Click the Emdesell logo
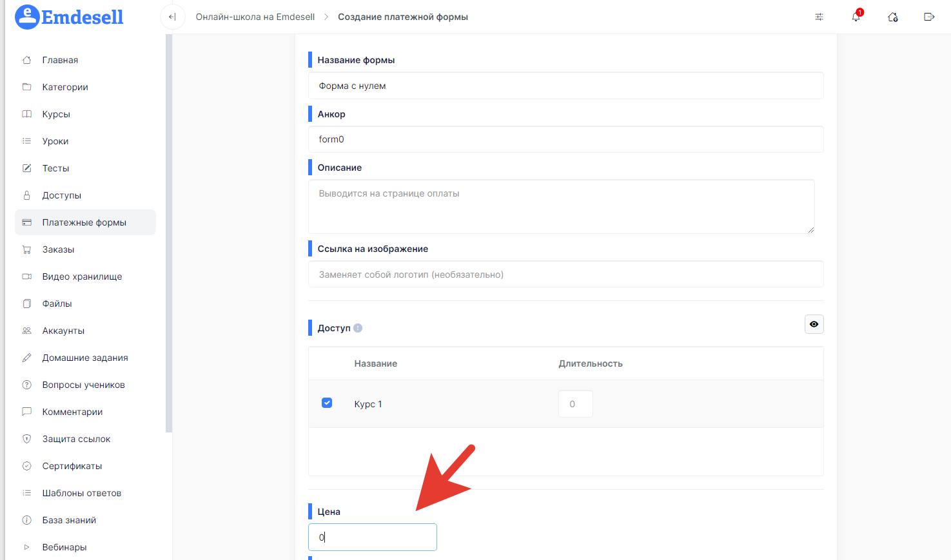The height and width of the screenshot is (560, 951). pos(69,17)
